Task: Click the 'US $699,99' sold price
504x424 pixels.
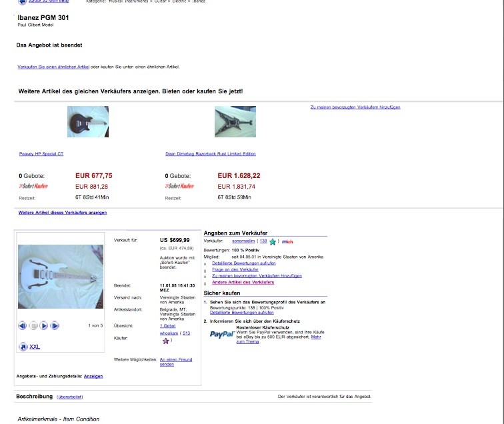Action: point(175,240)
